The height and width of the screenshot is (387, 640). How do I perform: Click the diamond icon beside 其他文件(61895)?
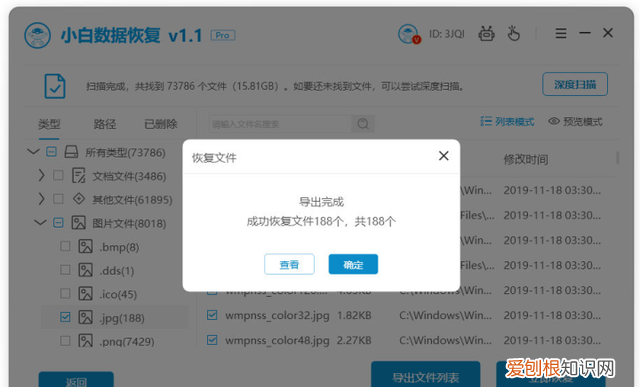(x=78, y=199)
